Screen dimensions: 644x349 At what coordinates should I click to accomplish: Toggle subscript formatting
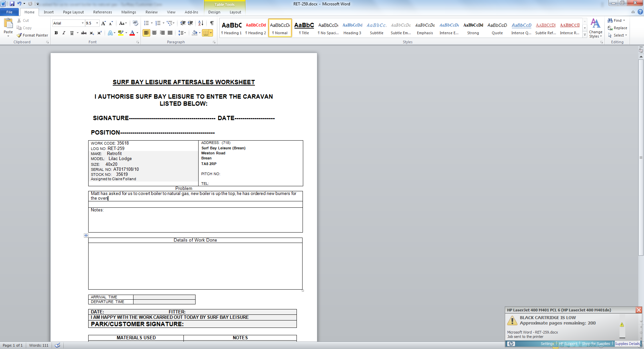pyautogui.click(x=92, y=33)
